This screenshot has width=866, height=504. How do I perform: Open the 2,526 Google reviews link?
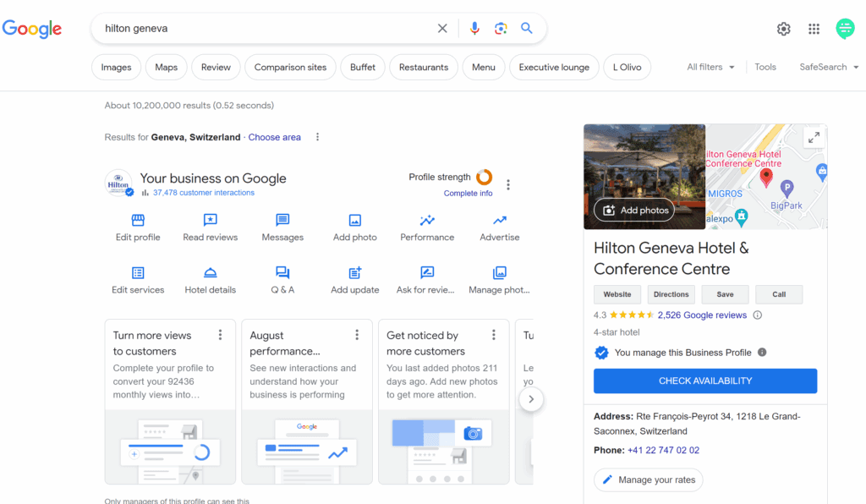point(702,315)
